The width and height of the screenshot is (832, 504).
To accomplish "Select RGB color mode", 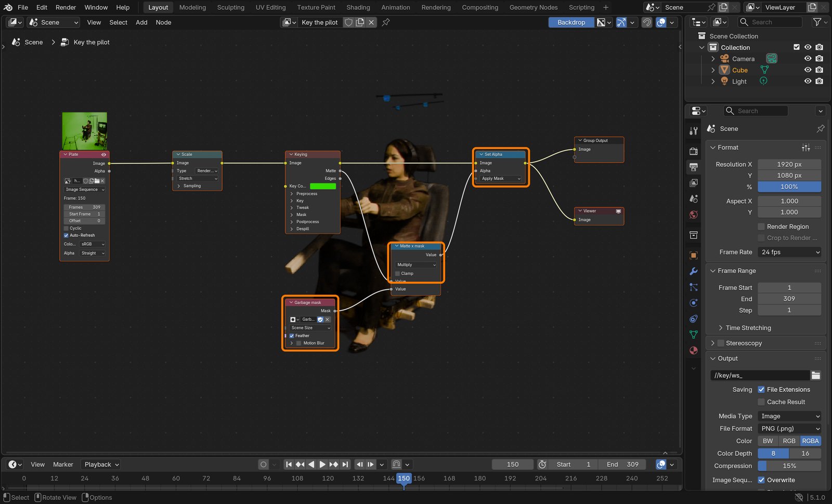I will (x=789, y=441).
